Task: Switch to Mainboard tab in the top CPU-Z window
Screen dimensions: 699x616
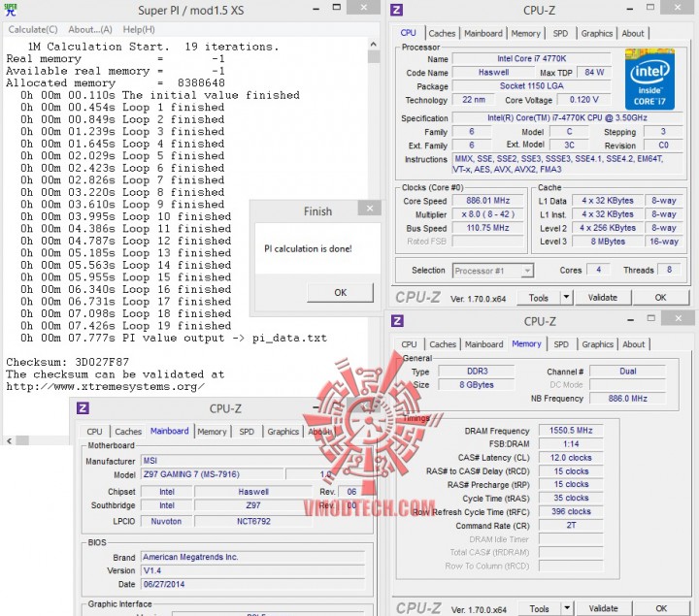Action: coord(483,33)
